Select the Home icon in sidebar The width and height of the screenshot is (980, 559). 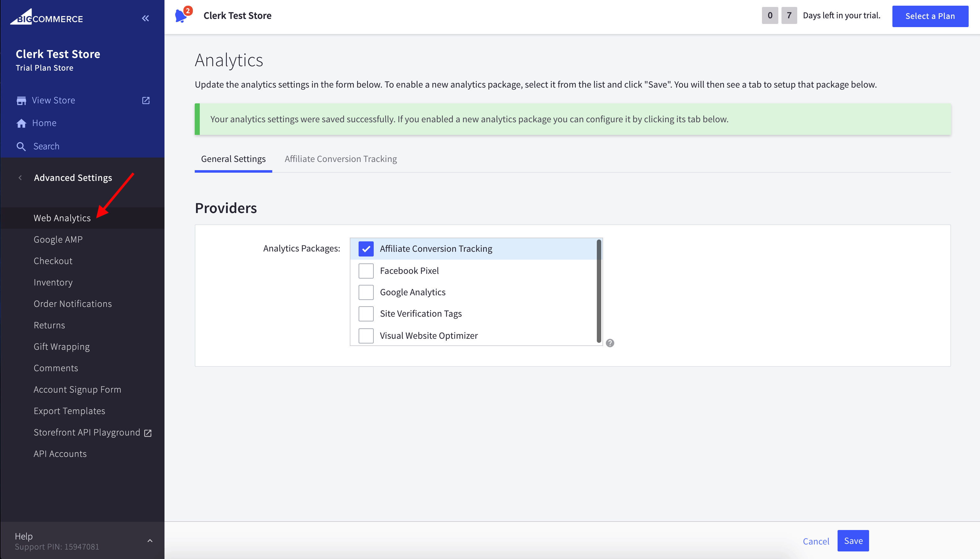(x=21, y=123)
